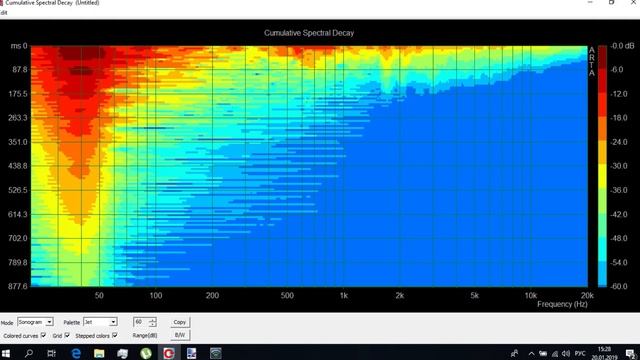The image size is (640, 360).
Task: Decrease Range(dB) with down arrow
Action: point(153,324)
